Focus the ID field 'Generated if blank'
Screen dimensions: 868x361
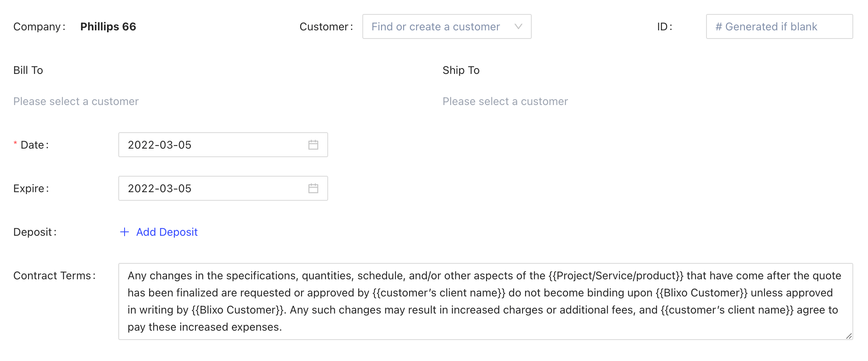779,26
